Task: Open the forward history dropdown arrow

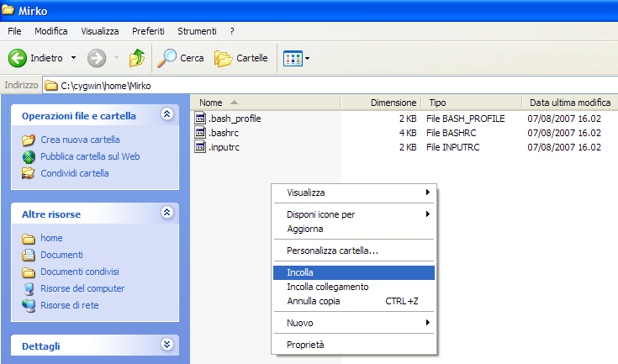Action: [116, 58]
